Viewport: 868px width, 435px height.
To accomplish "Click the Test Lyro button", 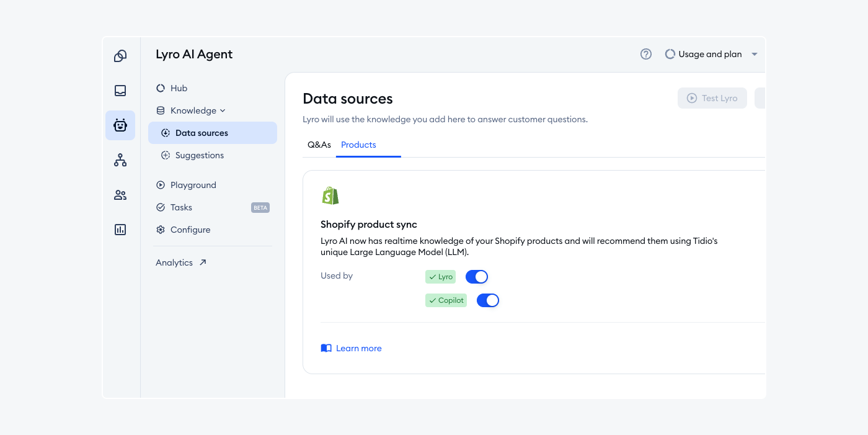I will click(x=712, y=98).
